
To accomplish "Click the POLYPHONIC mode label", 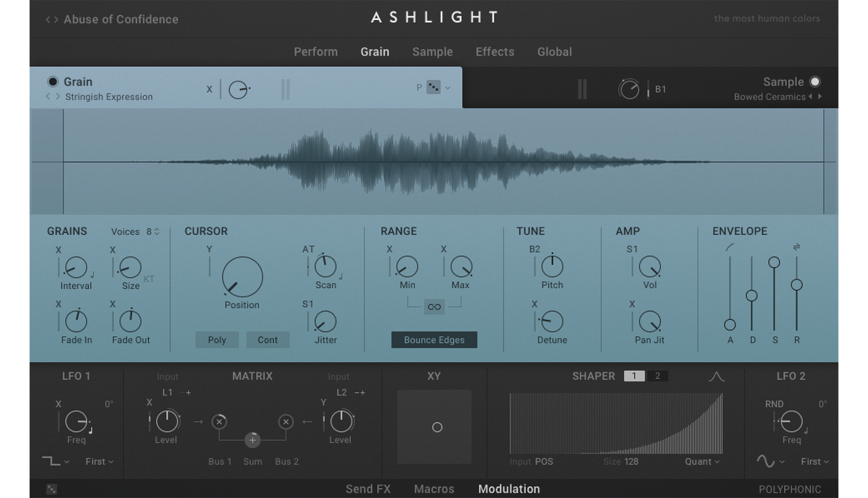I will point(790,489).
